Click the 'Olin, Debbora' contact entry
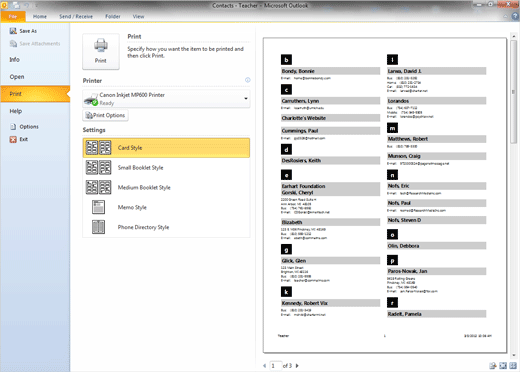The width and height of the screenshot is (520, 372). [436, 246]
